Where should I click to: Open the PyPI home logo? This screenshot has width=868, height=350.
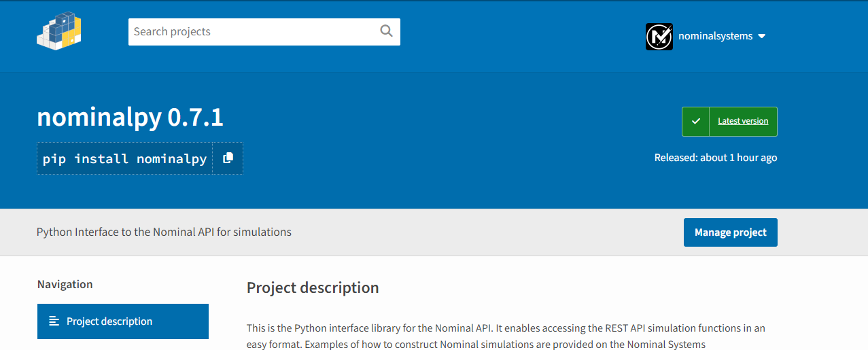pos(59,30)
